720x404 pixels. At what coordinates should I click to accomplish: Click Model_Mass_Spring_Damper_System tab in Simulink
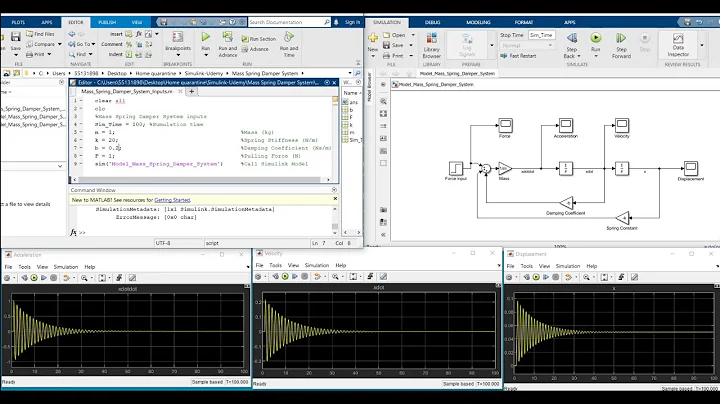457,73
